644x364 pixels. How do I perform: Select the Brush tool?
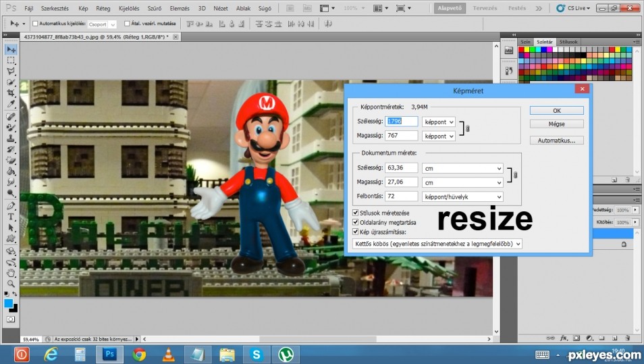coord(11,128)
